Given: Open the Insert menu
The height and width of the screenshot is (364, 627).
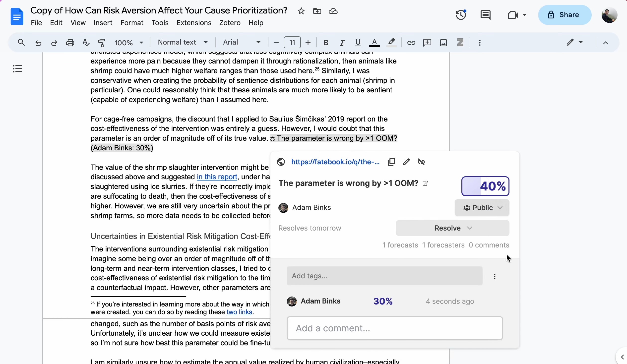Looking at the screenshot, I should click(103, 23).
